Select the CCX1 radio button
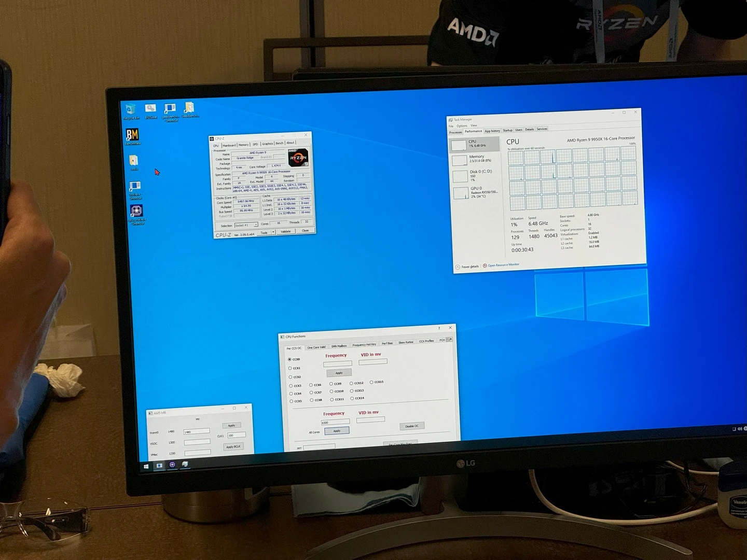Image resolution: width=747 pixels, height=560 pixels. (290, 368)
